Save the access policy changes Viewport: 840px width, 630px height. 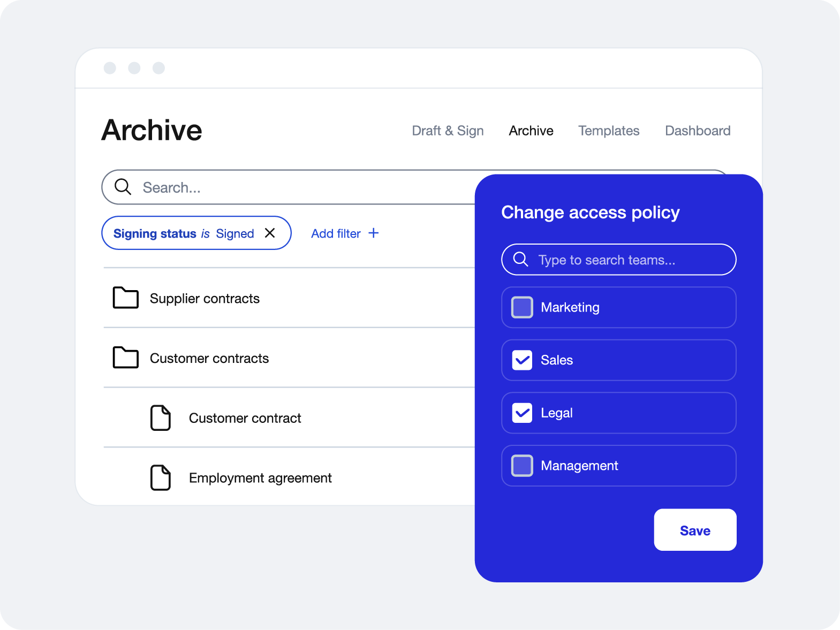click(695, 530)
